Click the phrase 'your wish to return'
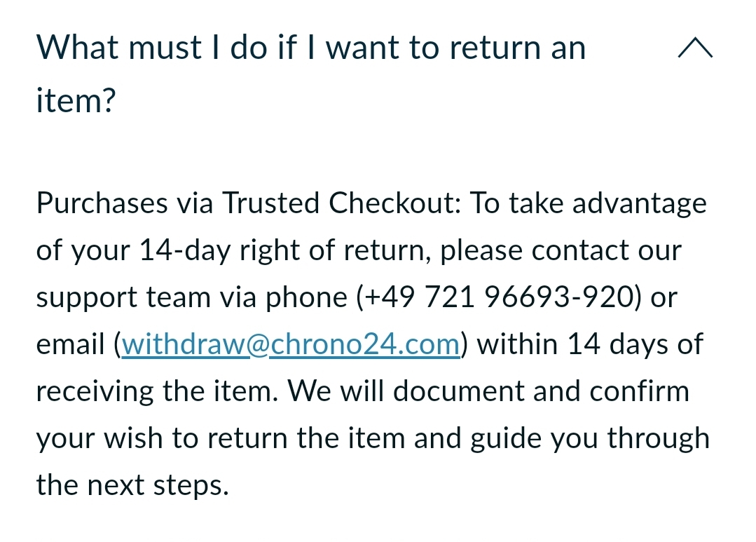The height and width of the screenshot is (542, 756). coord(163,439)
